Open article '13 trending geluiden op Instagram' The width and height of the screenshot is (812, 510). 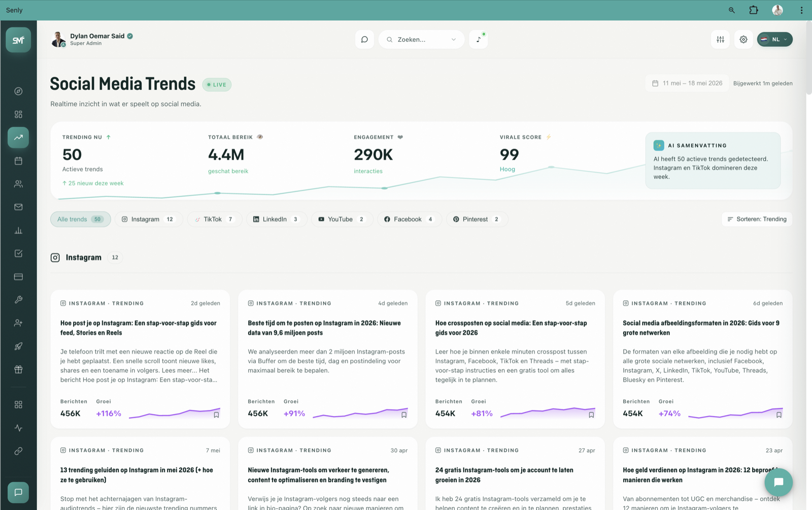pos(137,475)
